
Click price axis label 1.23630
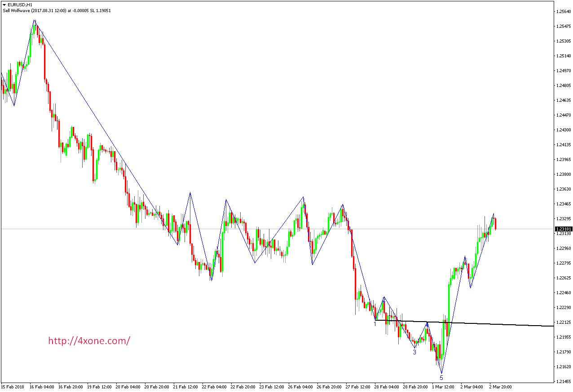point(564,189)
